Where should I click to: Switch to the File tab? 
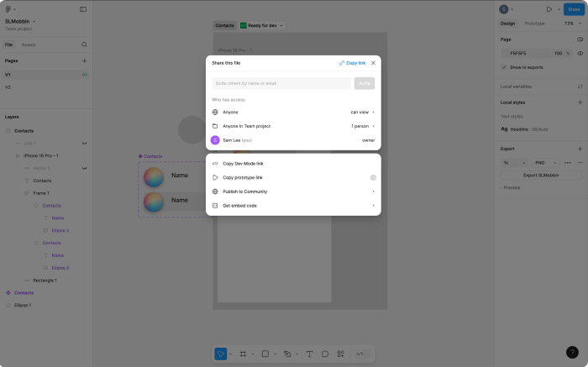8,45
